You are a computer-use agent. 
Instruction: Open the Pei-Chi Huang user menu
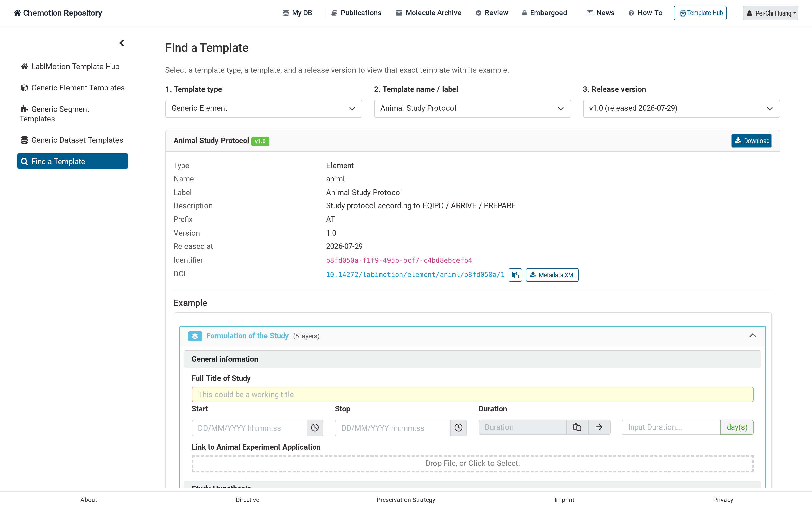pyautogui.click(x=770, y=13)
